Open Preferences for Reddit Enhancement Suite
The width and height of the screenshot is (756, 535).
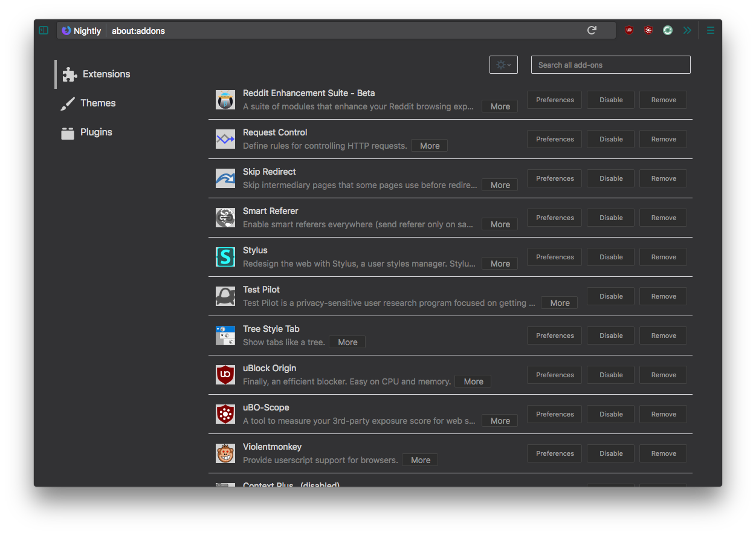[x=555, y=100]
